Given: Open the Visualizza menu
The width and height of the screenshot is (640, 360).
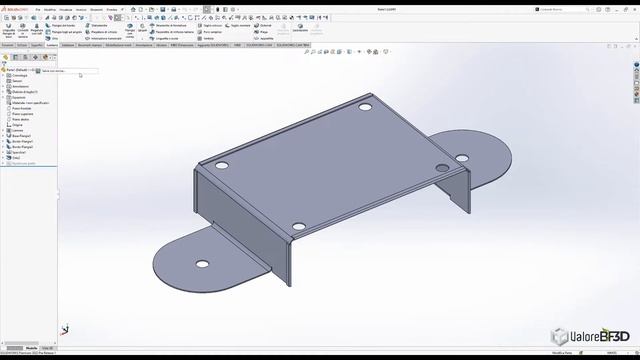Looking at the screenshot, I should point(66,9).
